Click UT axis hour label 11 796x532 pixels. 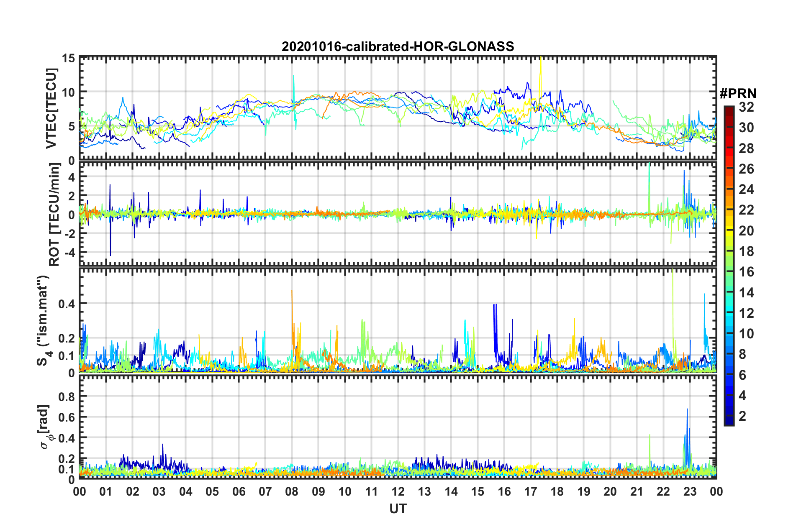pos(372,491)
